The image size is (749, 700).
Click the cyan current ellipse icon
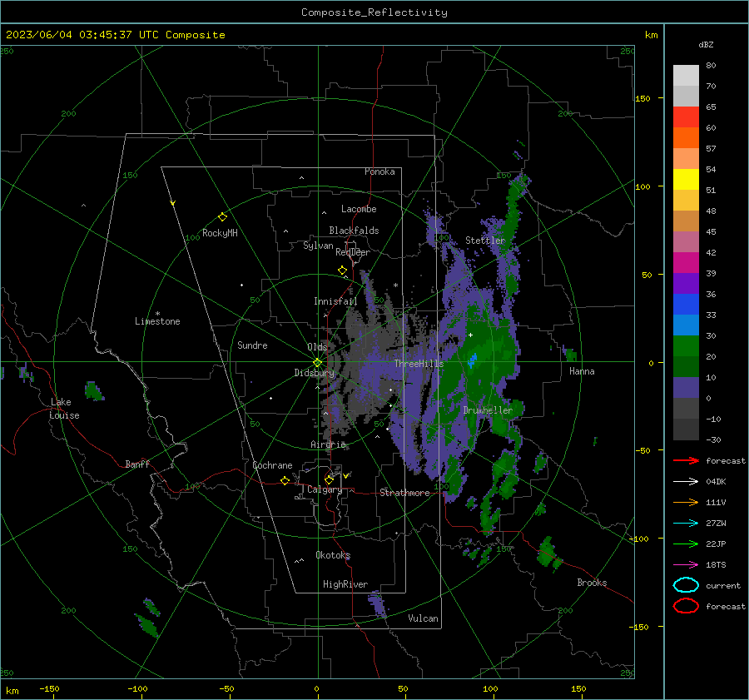(686, 585)
